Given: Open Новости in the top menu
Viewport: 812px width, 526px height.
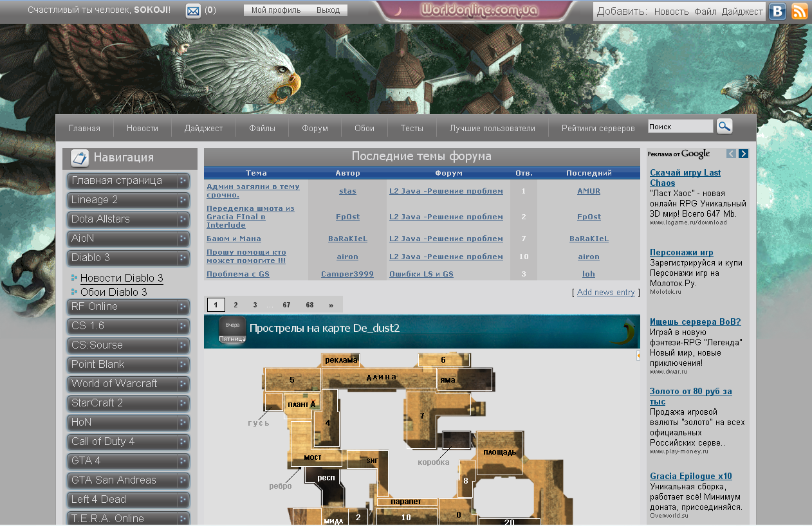Looking at the screenshot, I should point(142,128).
